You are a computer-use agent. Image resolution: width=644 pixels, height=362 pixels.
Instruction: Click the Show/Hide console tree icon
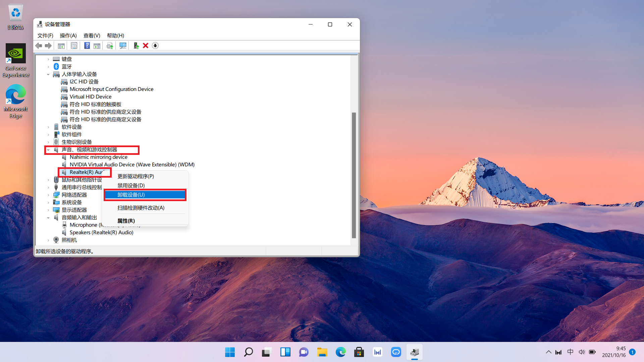(61, 46)
